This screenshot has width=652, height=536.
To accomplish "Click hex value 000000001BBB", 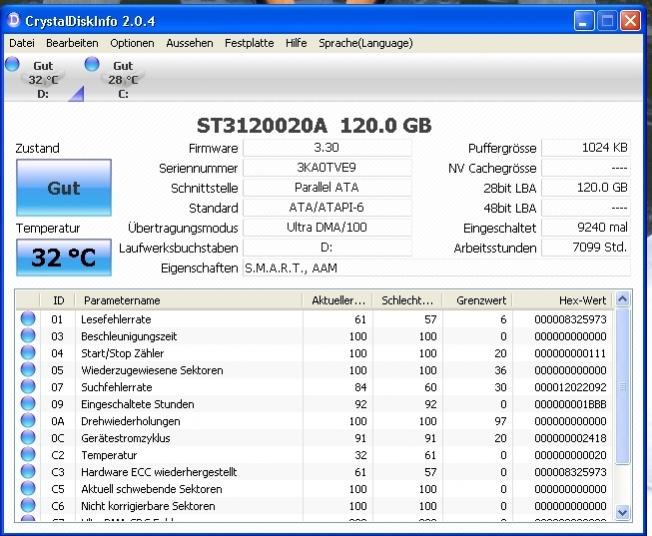I will tap(570, 404).
